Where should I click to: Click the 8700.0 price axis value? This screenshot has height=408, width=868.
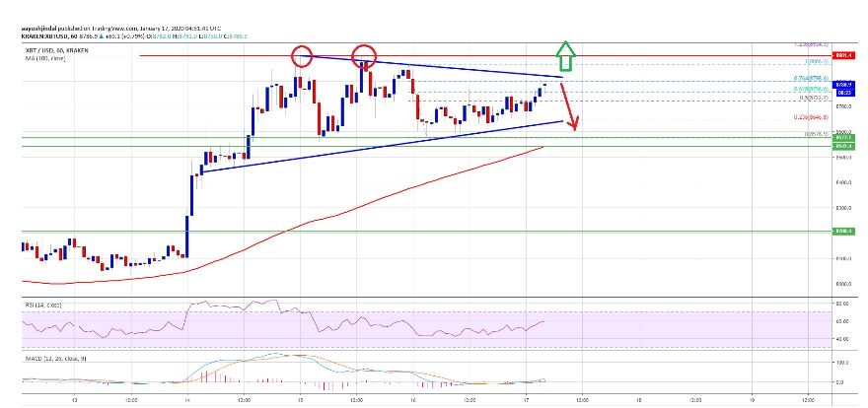pyautogui.click(x=841, y=105)
